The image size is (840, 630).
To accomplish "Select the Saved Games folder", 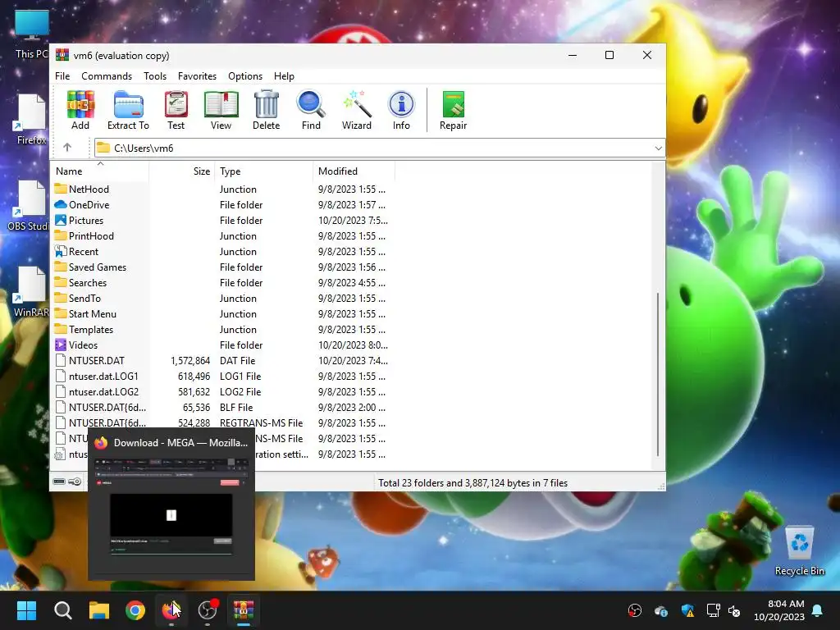I will [x=221, y=267].
